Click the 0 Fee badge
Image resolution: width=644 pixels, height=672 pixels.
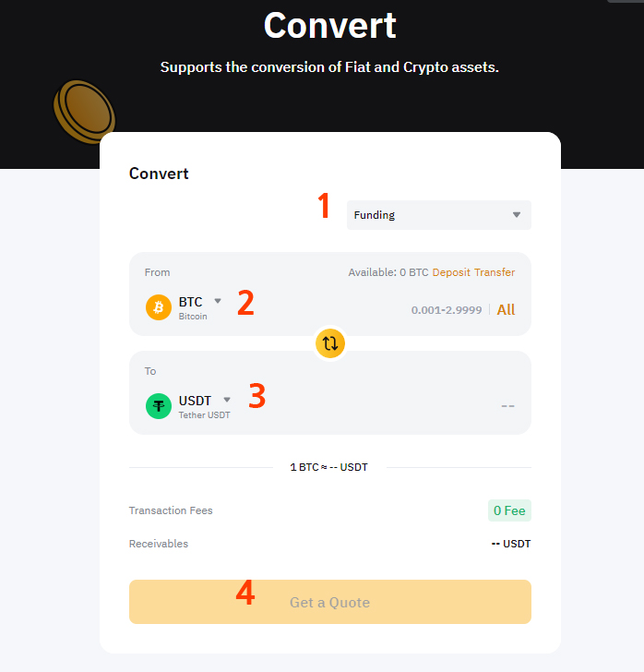[x=509, y=510]
